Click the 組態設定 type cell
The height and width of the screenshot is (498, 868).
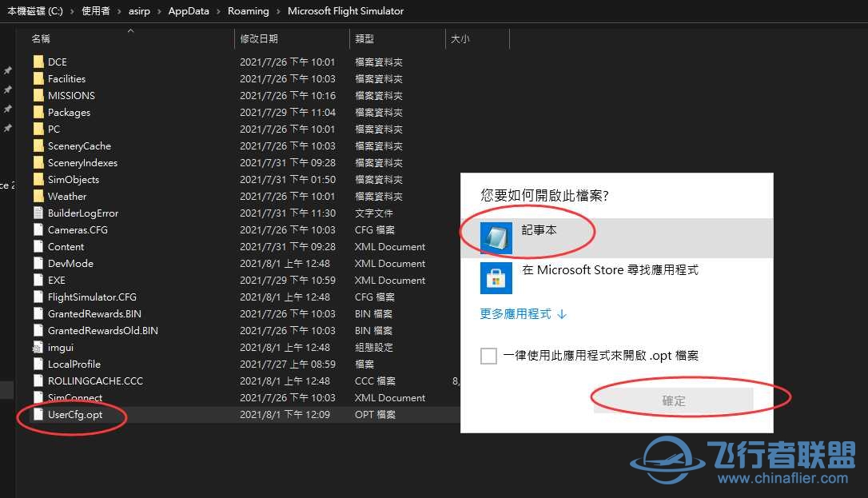coord(374,348)
